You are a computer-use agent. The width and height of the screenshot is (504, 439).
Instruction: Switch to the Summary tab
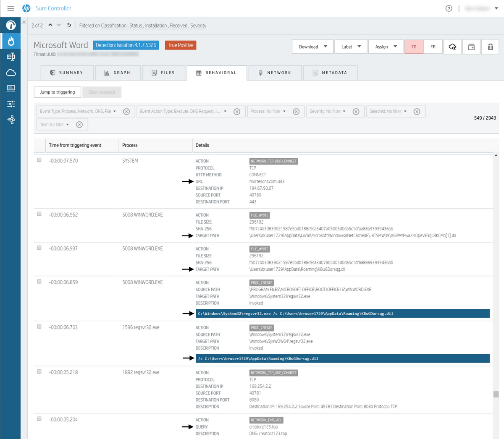67,73
